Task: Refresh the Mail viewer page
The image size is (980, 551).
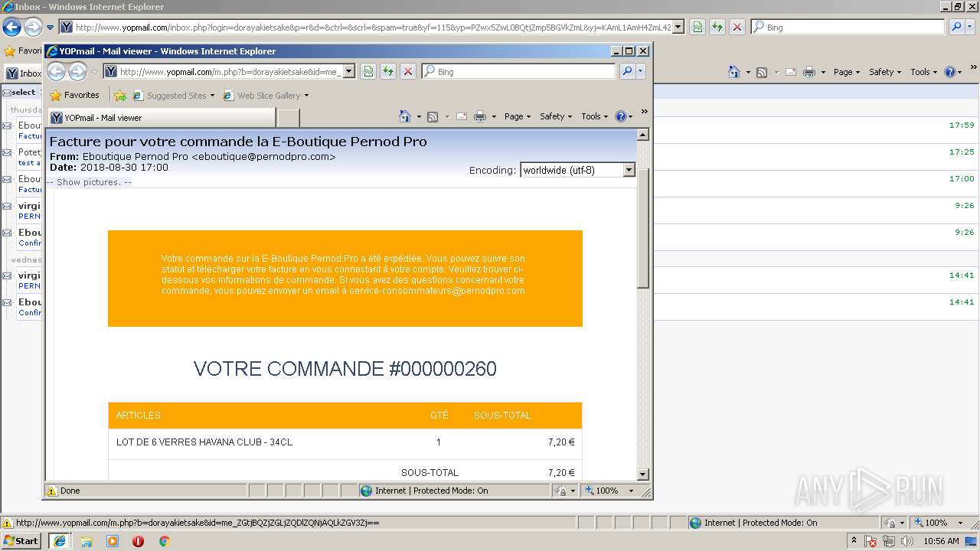Action: pyautogui.click(x=388, y=71)
